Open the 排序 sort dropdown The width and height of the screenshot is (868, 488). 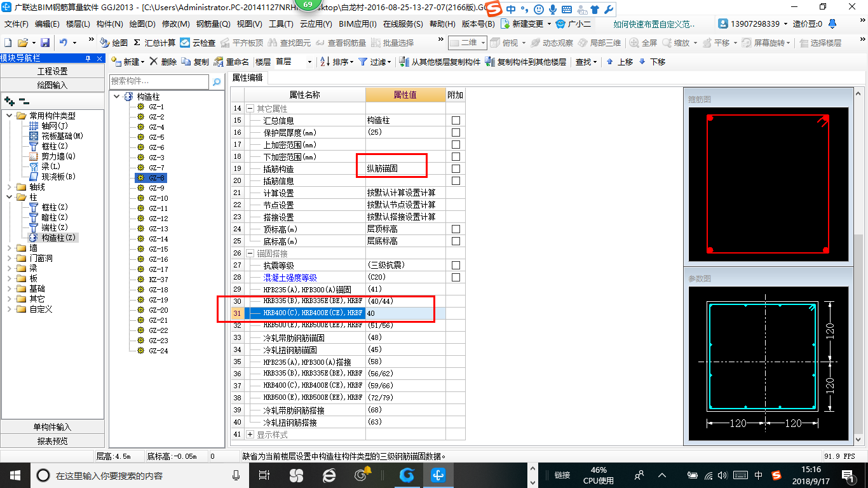tap(337, 62)
